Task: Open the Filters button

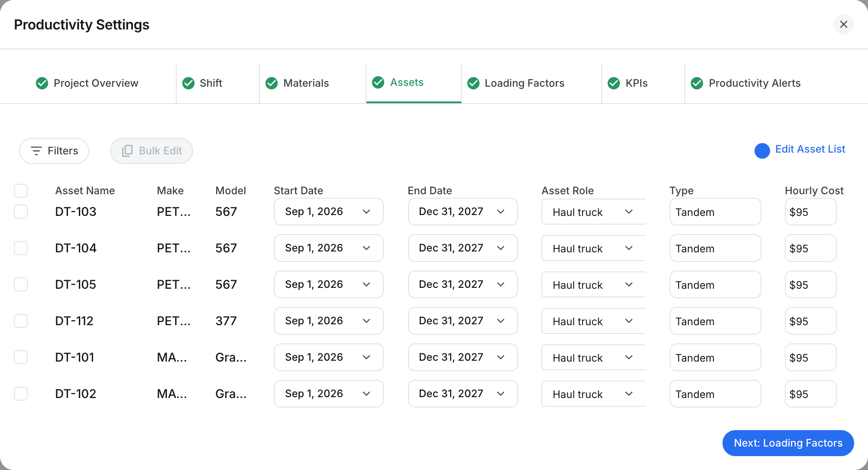Action: 54,151
